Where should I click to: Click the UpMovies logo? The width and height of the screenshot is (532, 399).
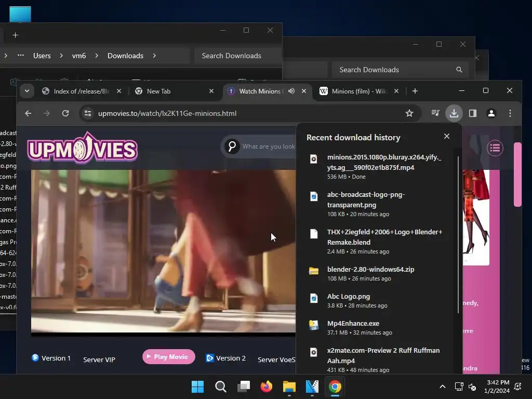point(83,148)
